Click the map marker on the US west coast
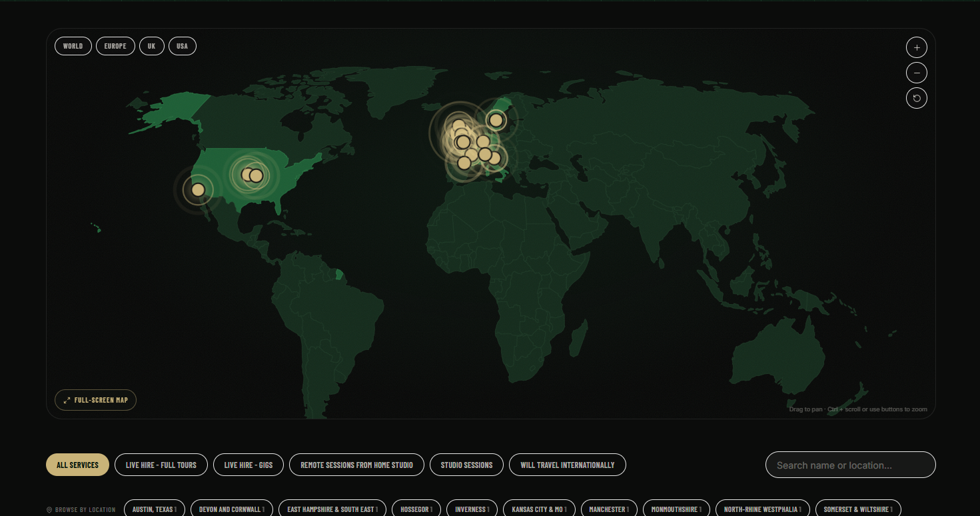Image resolution: width=980 pixels, height=516 pixels. pos(198,190)
